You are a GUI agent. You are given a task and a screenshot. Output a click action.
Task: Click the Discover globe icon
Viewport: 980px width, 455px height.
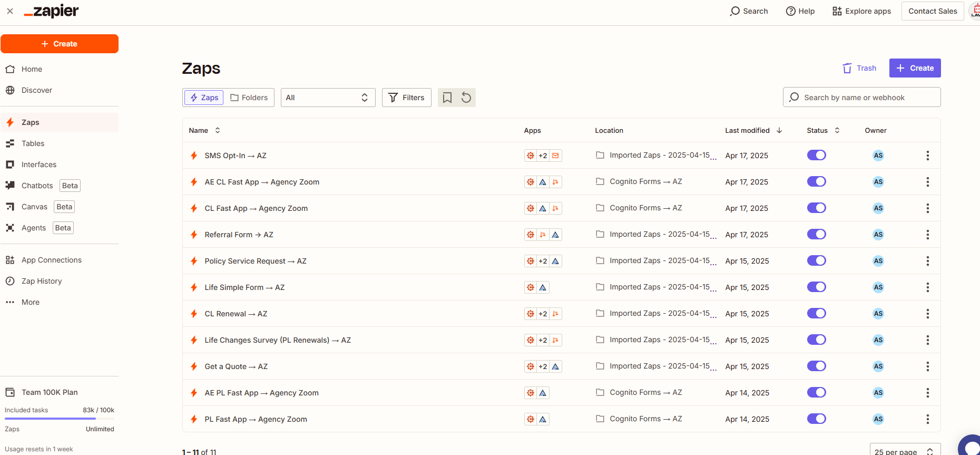click(10, 90)
